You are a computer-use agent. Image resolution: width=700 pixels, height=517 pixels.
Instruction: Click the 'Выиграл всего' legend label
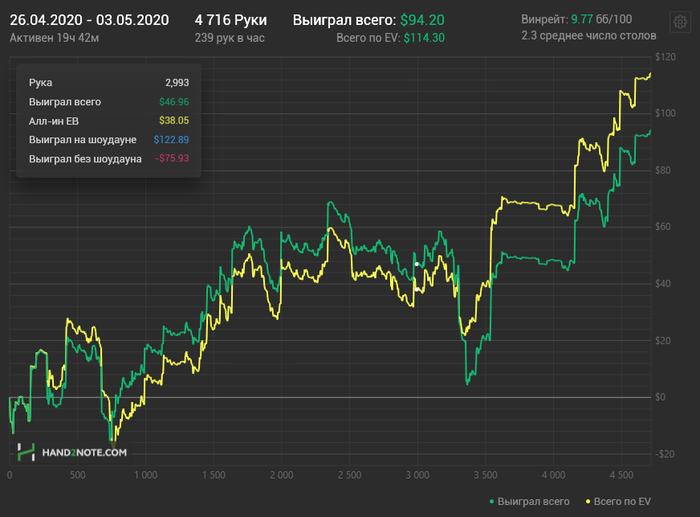[x=533, y=501]
